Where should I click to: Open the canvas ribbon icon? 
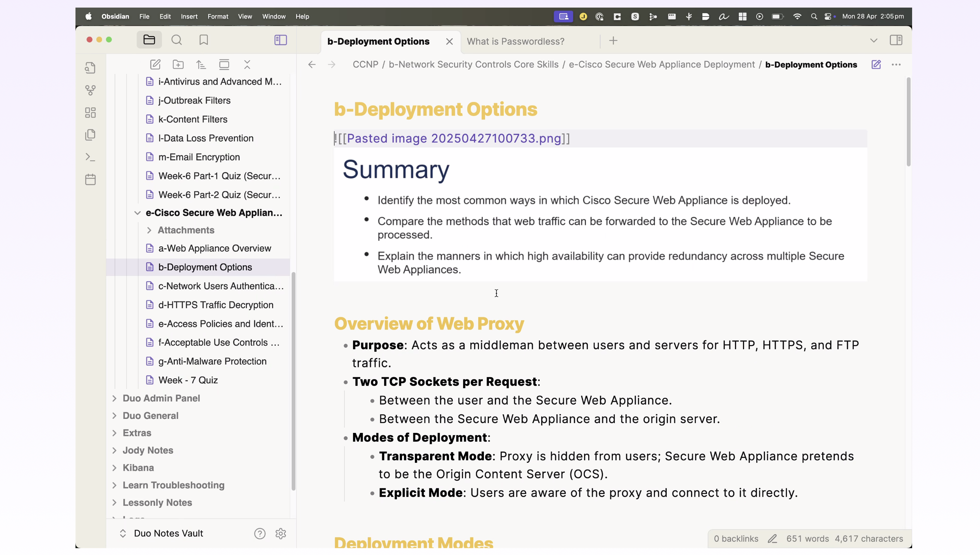[90, 113]
